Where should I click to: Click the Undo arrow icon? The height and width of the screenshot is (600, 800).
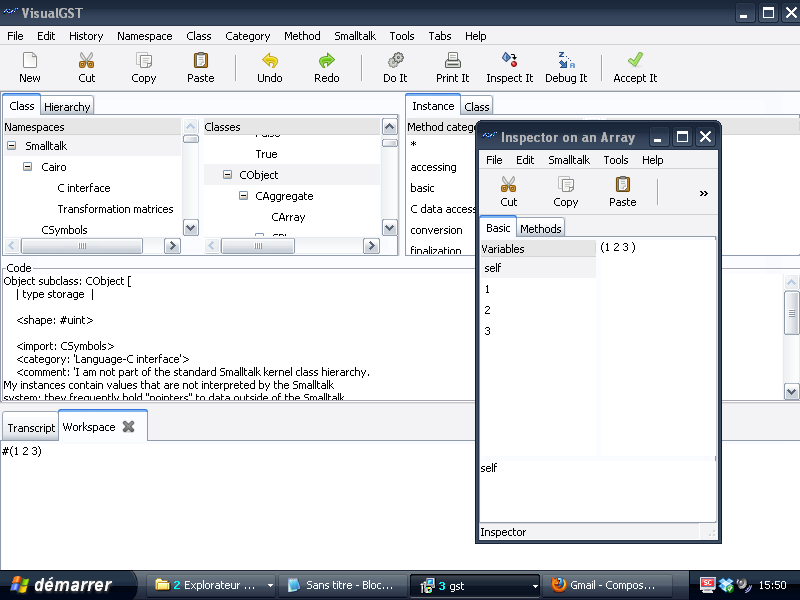tap(269, 61)
